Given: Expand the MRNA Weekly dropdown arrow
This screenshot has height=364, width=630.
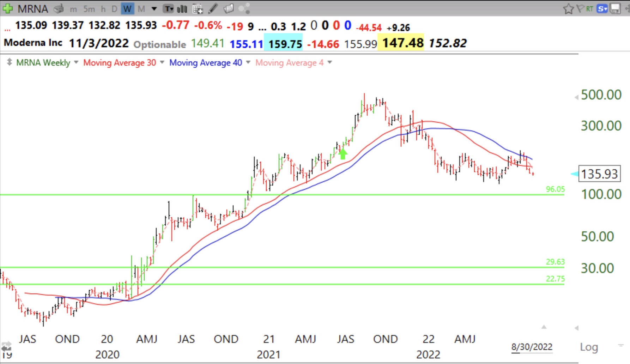Looking at the screenshot, I should [x=76, y=62].
